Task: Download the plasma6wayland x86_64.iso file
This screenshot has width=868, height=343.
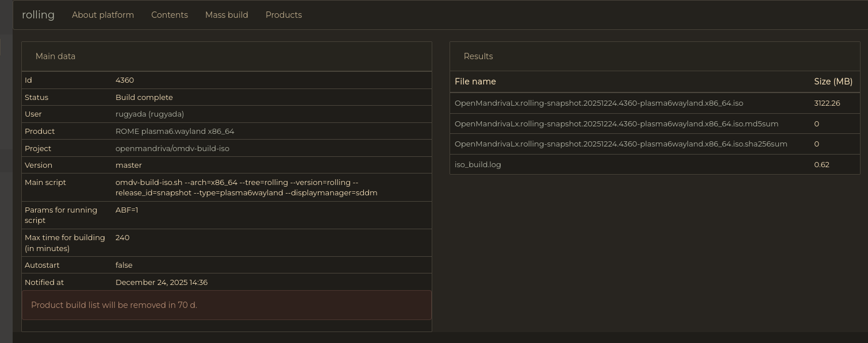Action: pos(598,103)
